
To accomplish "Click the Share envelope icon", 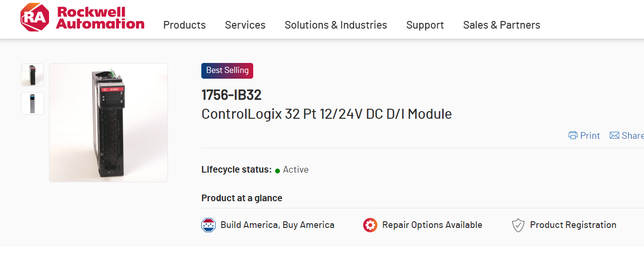I will point(614,135).
